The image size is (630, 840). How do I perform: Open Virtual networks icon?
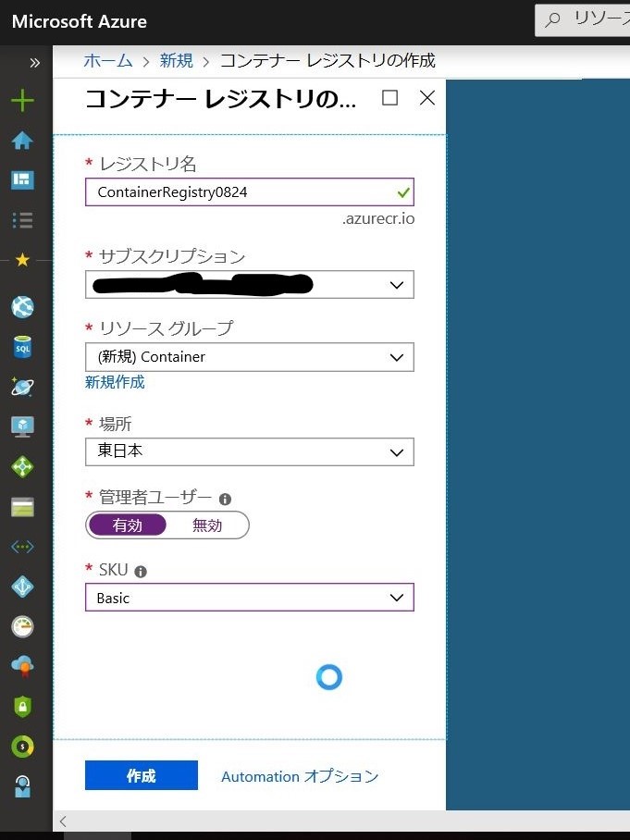tap(22, 547)
